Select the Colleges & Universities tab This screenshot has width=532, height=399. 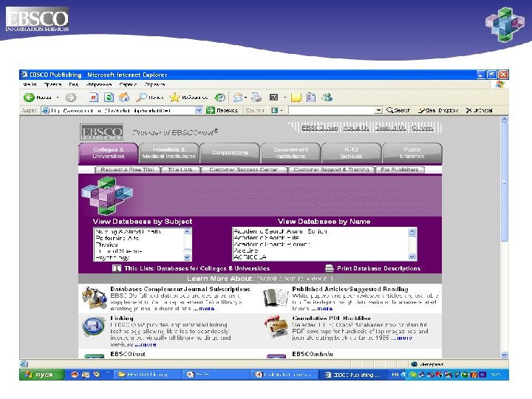coord(108,153)
